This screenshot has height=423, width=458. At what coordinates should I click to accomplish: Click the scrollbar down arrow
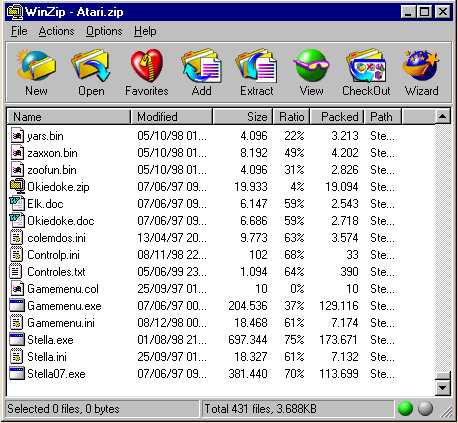coord(442,387)
